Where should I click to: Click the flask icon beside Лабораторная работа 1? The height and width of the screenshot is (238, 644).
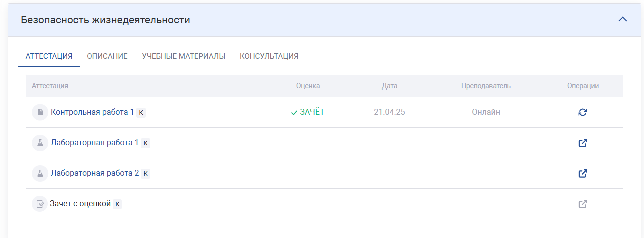pos(40,143)
